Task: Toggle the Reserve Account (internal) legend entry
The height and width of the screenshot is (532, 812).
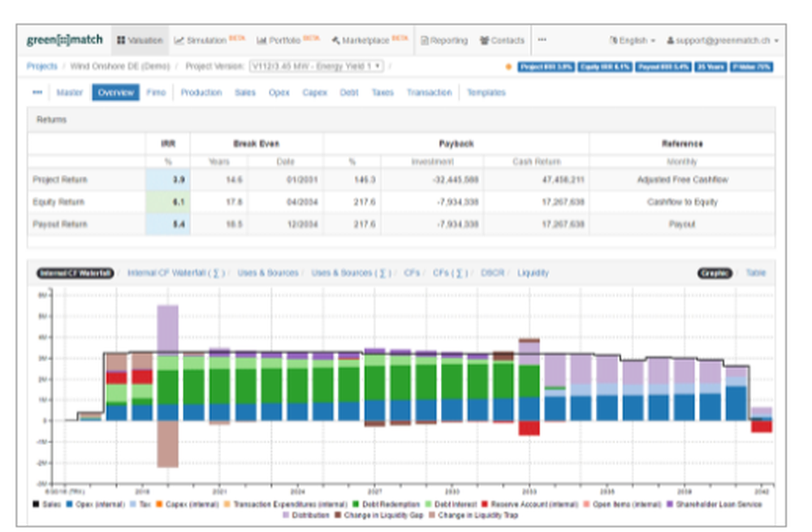Action: (529, 504)
